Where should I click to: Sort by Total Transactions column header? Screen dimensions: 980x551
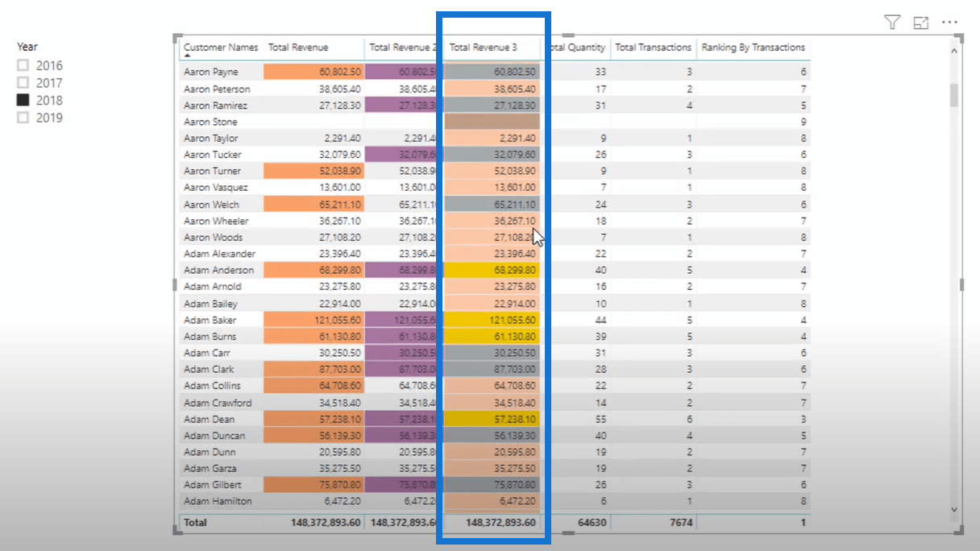[654, 48]
